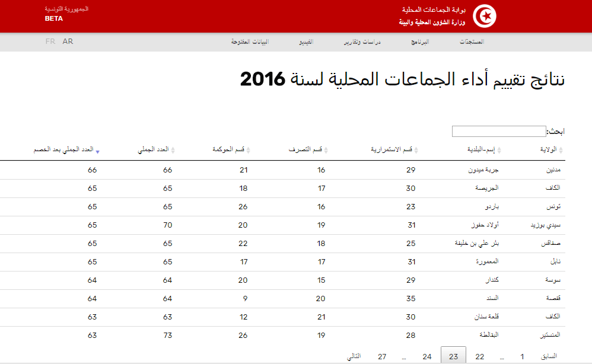Switch language to AR
This screenshot has height=364, width=592.
pyautogui.click(x=68, y=41)
